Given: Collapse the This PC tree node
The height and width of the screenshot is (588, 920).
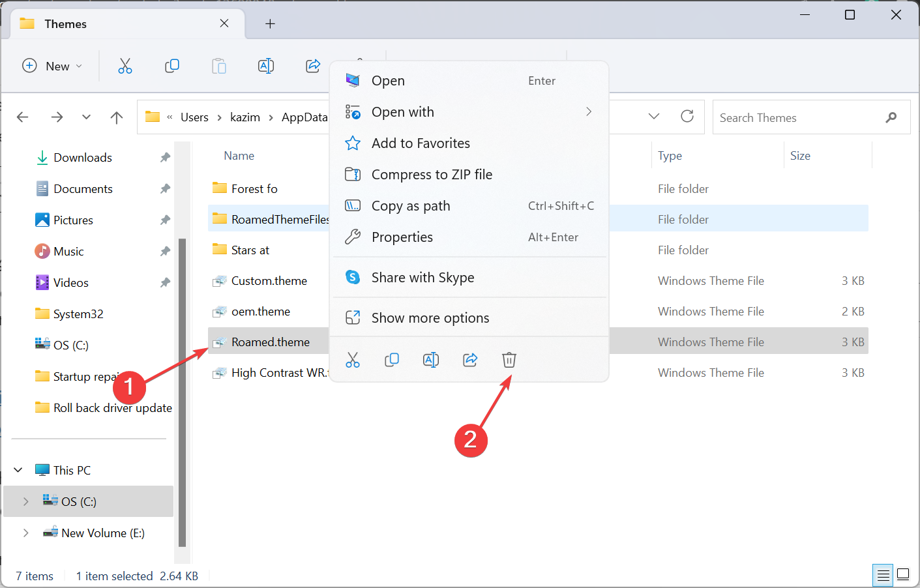Looking at the screenshot, I should pos(18,470).
